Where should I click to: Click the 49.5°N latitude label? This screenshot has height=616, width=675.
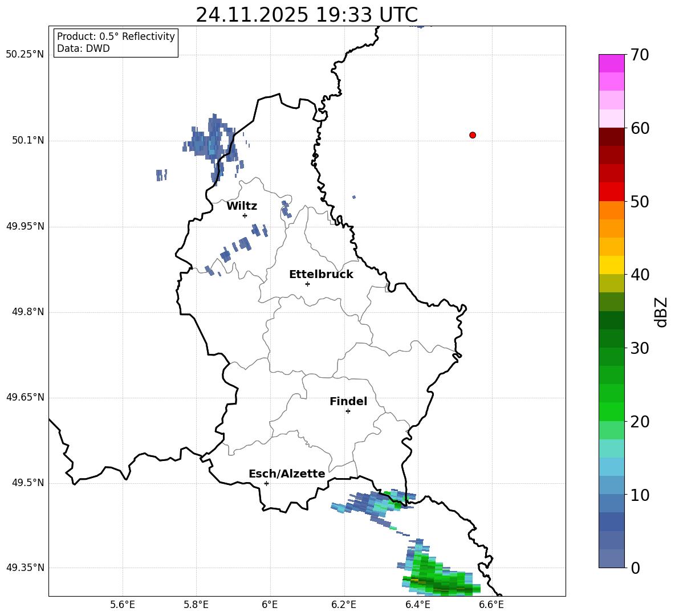coord(28,483)
